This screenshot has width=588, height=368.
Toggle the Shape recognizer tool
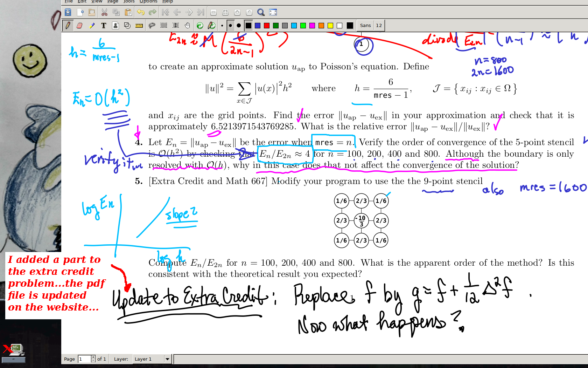(127, 26)
